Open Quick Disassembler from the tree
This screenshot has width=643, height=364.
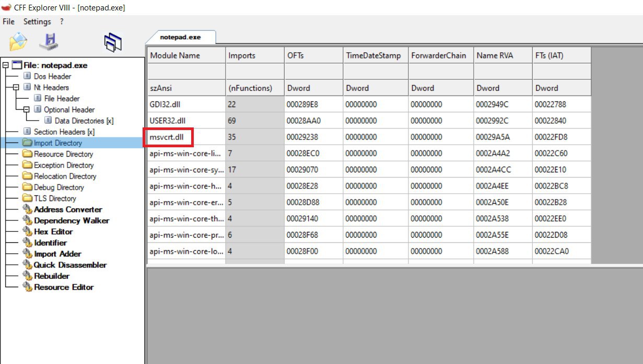pyautogui.click(x=70, y=265)
